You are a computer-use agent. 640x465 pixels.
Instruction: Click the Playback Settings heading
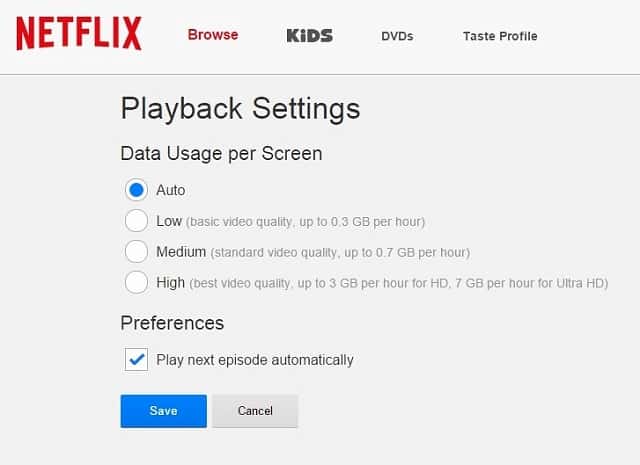point(240,108)
